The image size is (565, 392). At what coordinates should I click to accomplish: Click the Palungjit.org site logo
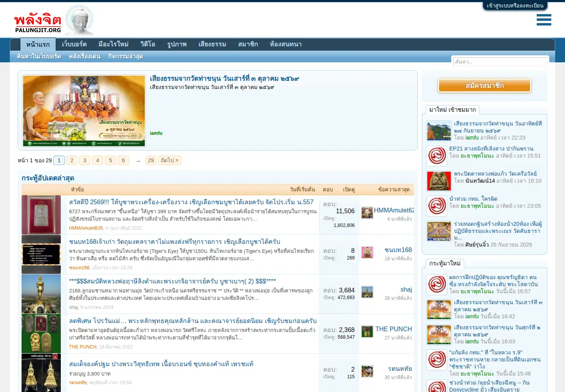tap(54, 21)
